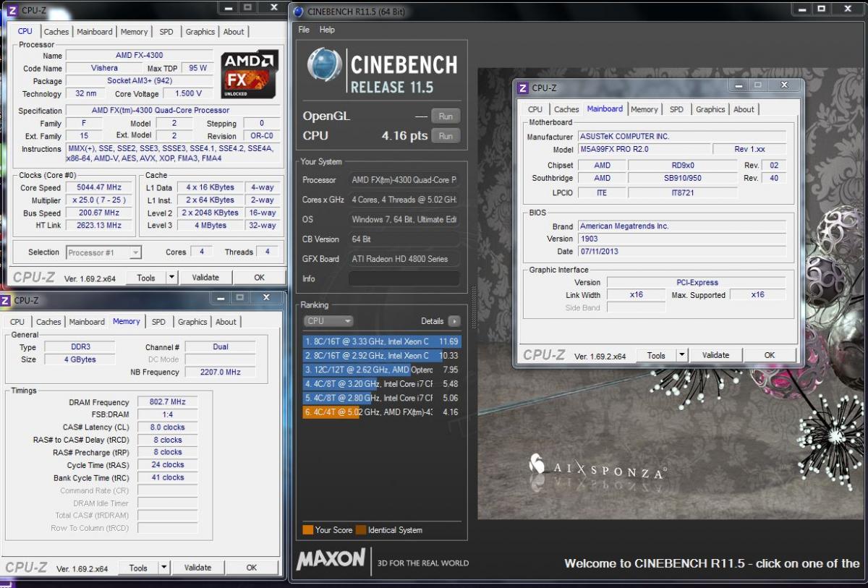This screenshot has width=868, height=588.
Task: Click the BIOS Date value 07/11/2013
Action: coord(681,252)
